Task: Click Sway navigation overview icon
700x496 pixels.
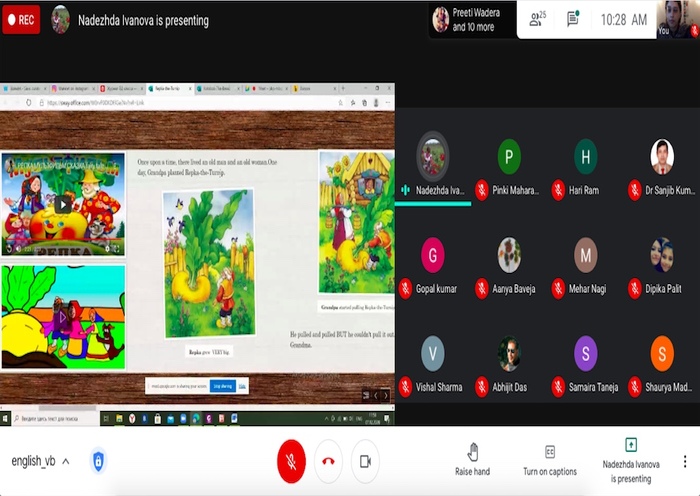Action: (366, 395)
